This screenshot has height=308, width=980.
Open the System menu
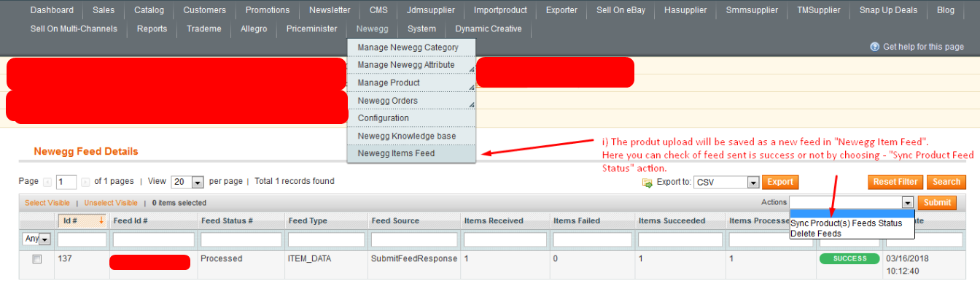point(422,29)
